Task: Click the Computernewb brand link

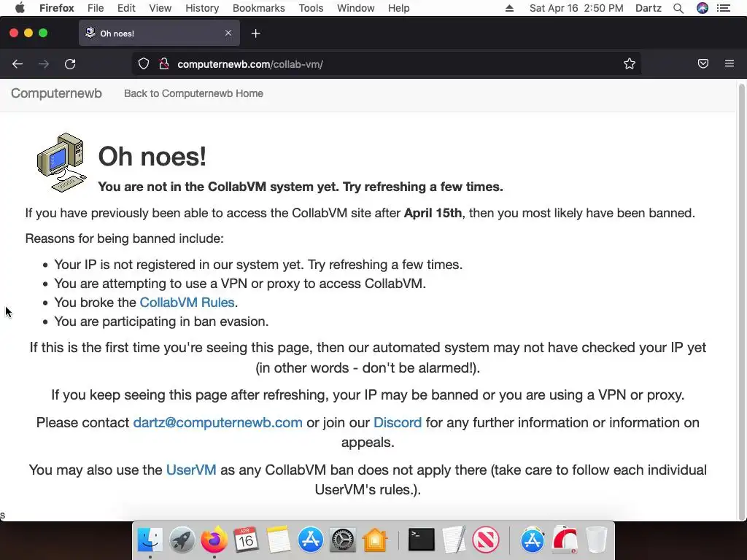Action: click(x=56, y=93)
